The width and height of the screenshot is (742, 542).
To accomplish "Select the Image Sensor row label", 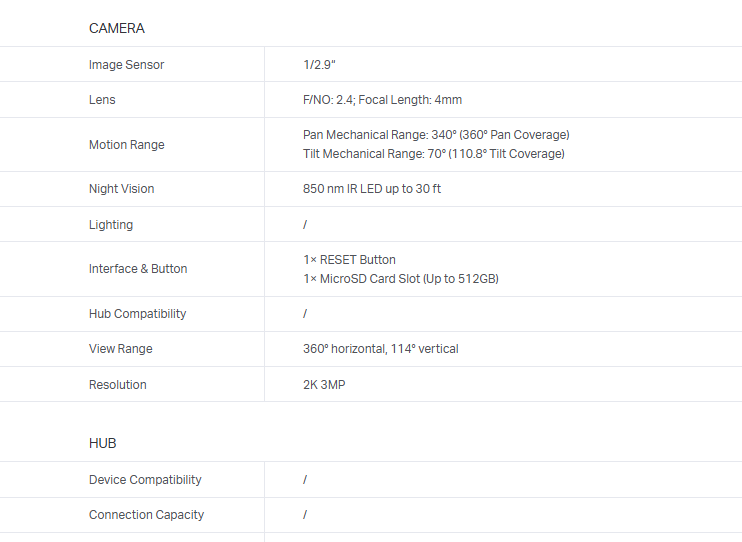I will pyautogui.click(x=126, y=65).
